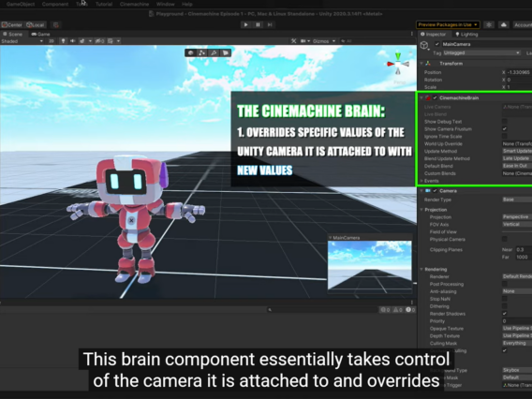Screen dimensions: 532x399
Task: Enable Physical Camera checkbox
Action: click(x=505, y=239)
